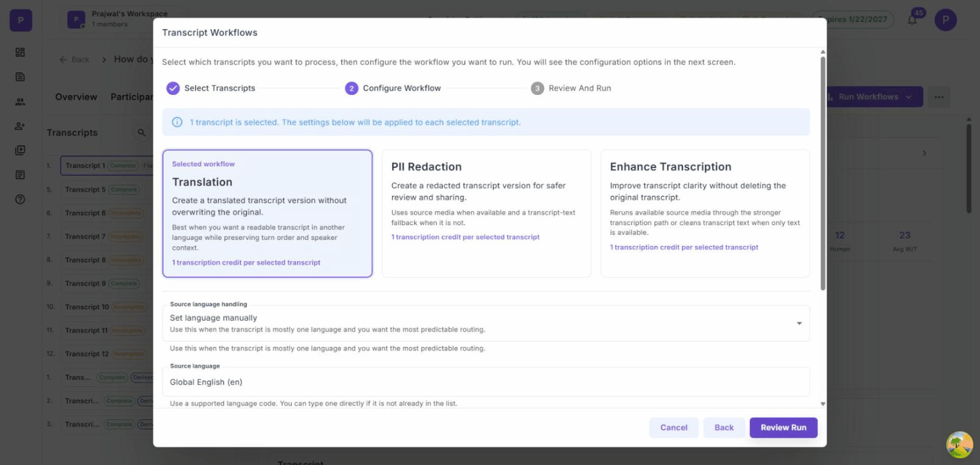
Task: Click the Select Transcripts step checkmark
Action: click(173, 88)
